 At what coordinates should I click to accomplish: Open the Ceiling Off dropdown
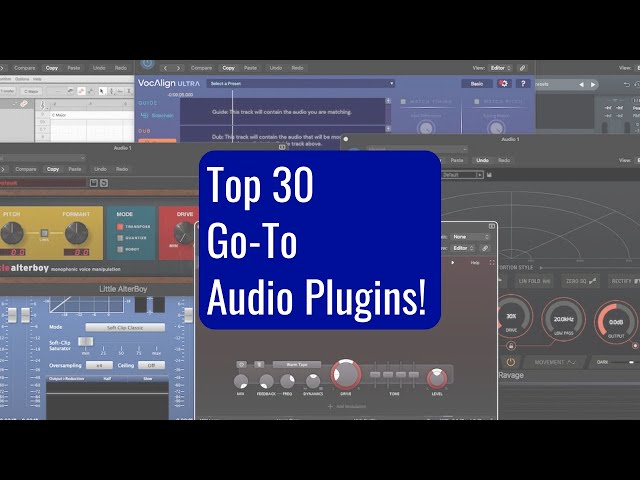pos(151,365)
